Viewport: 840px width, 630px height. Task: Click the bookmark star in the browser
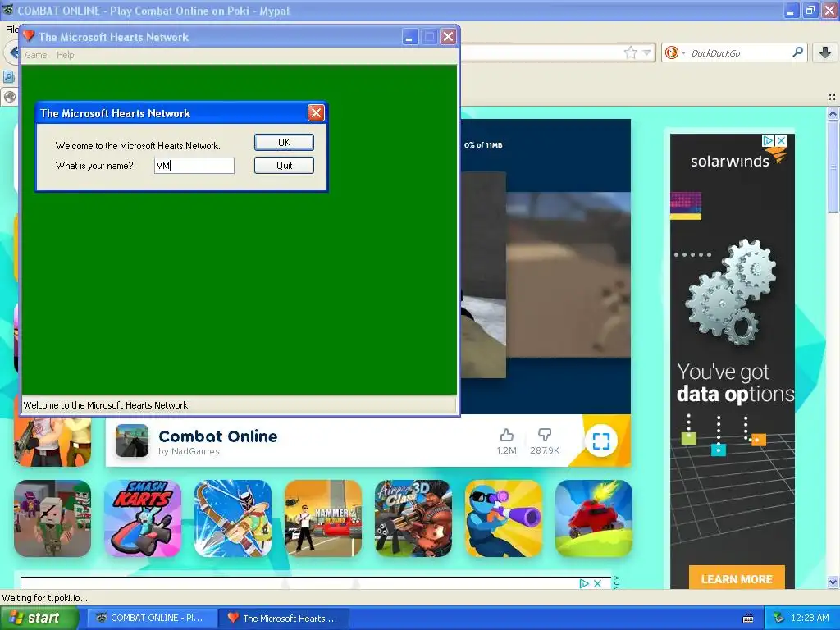[x=631, y=52]
